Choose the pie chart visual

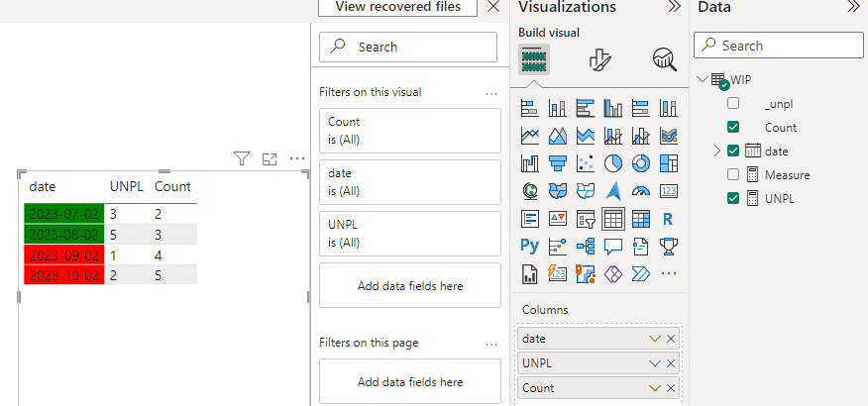(x=612, y=163)
